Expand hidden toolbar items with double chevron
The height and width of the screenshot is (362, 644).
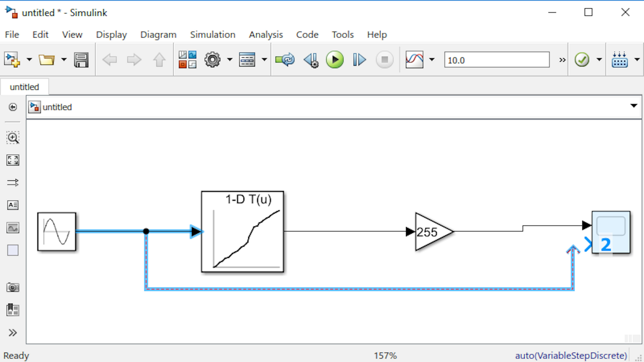(x=562, y=60)
